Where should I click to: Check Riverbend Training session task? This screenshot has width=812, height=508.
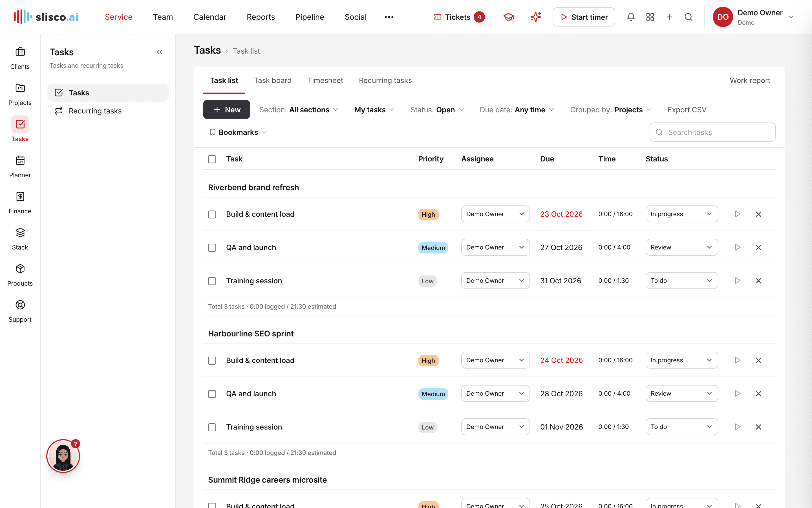pos(212,281)
